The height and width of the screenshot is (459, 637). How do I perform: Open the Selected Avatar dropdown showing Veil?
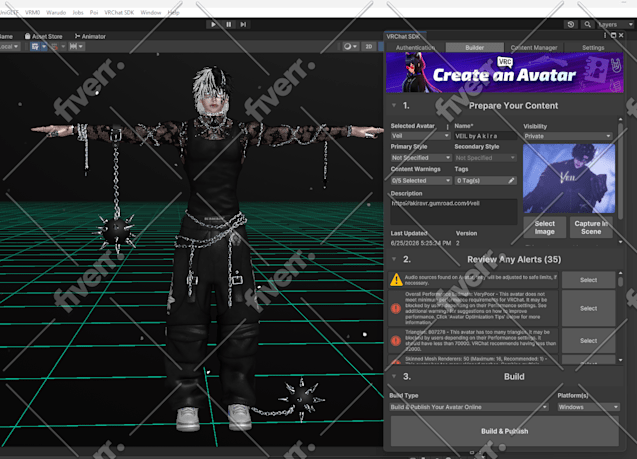tap(420, 136)
